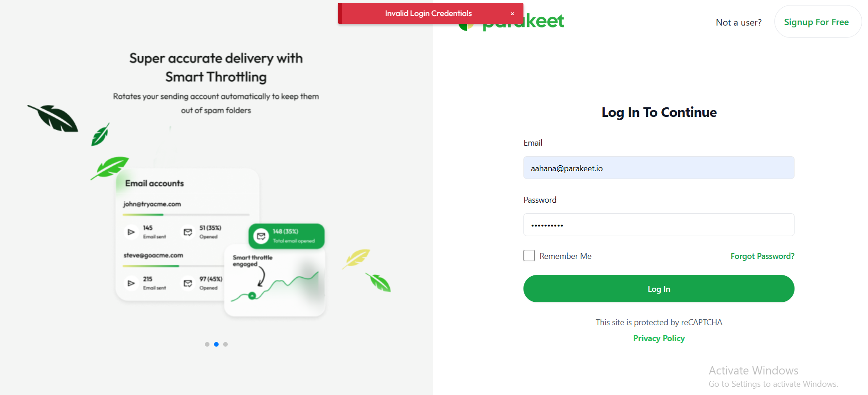This screenshot has width=868, height=395.
Task: Open the Forgot Password link
Action: pos(762,256)
